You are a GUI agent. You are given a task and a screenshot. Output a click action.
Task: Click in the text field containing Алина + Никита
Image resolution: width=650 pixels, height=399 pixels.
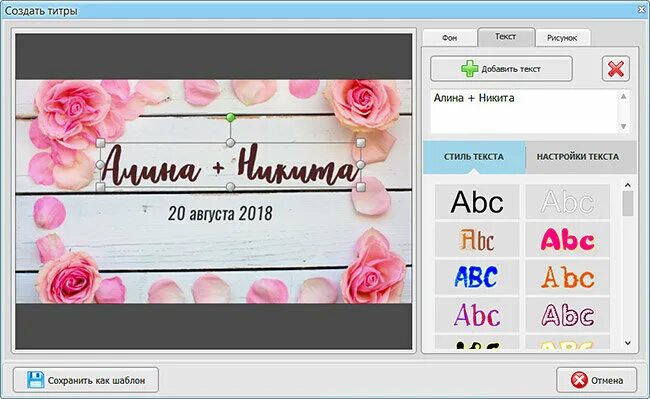524,111
